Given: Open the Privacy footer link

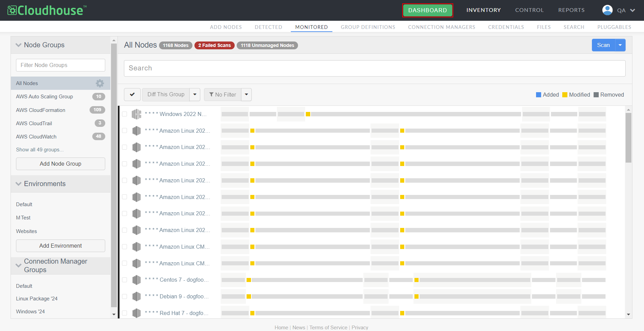Looking at the screenshot, I should point(360,328).
